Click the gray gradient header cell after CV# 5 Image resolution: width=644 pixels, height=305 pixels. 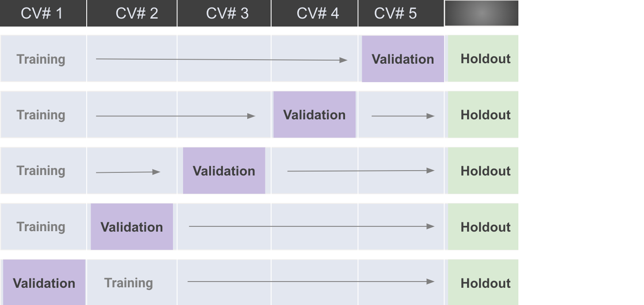point(481,13)
